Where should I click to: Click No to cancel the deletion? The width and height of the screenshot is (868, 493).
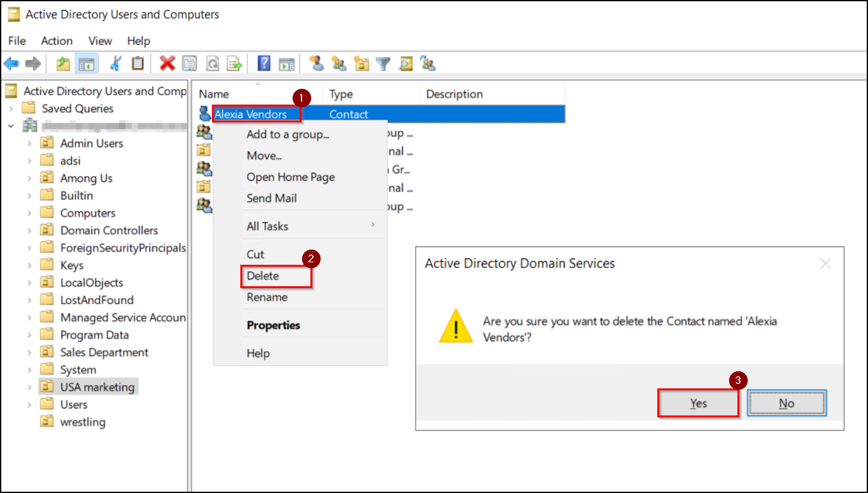(786, 403)
